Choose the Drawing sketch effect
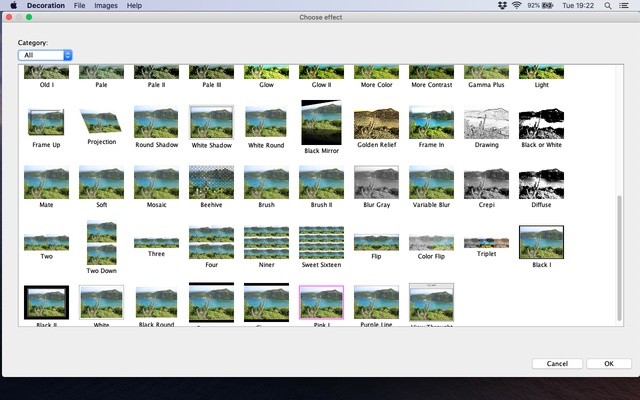 click(x=487, y=123)
